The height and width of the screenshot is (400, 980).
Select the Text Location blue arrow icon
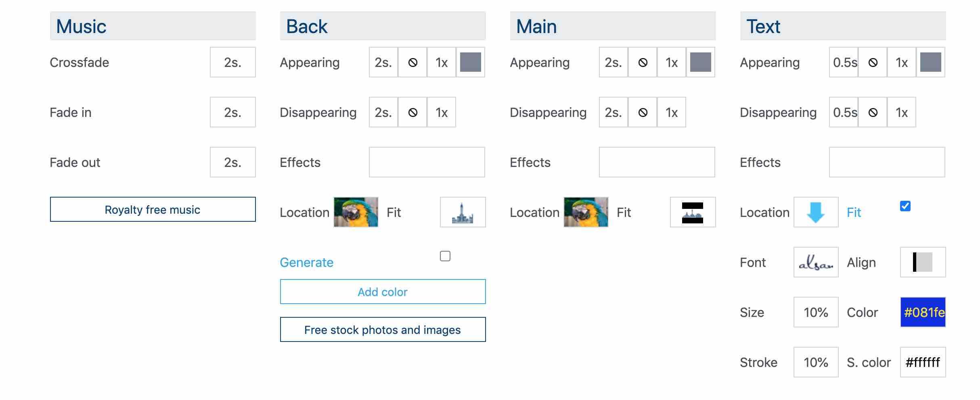pyautogui.click(x=816, y=212)
